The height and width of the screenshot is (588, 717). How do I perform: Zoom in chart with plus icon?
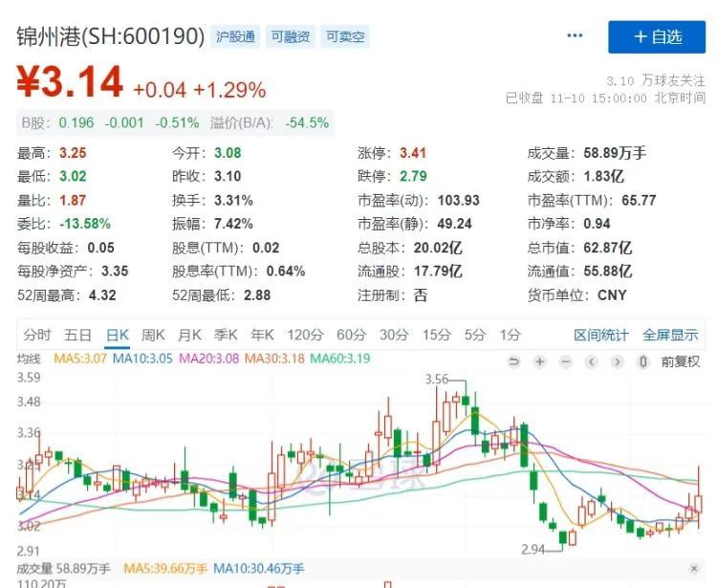[540, 362]
